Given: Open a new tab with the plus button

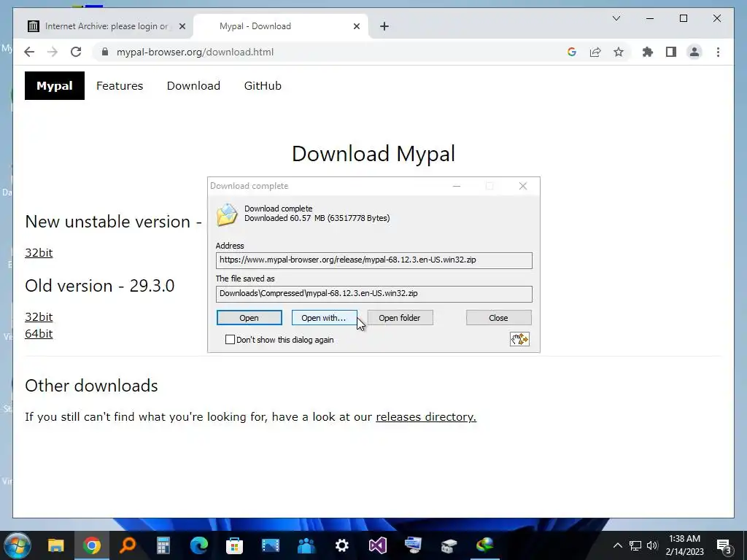Looking at the screenshot, I should [x=384, y=26].
